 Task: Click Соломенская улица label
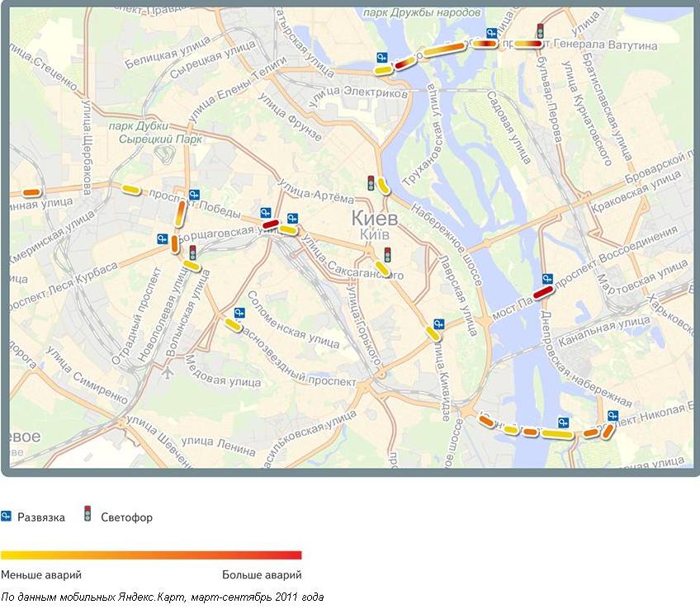293,319
